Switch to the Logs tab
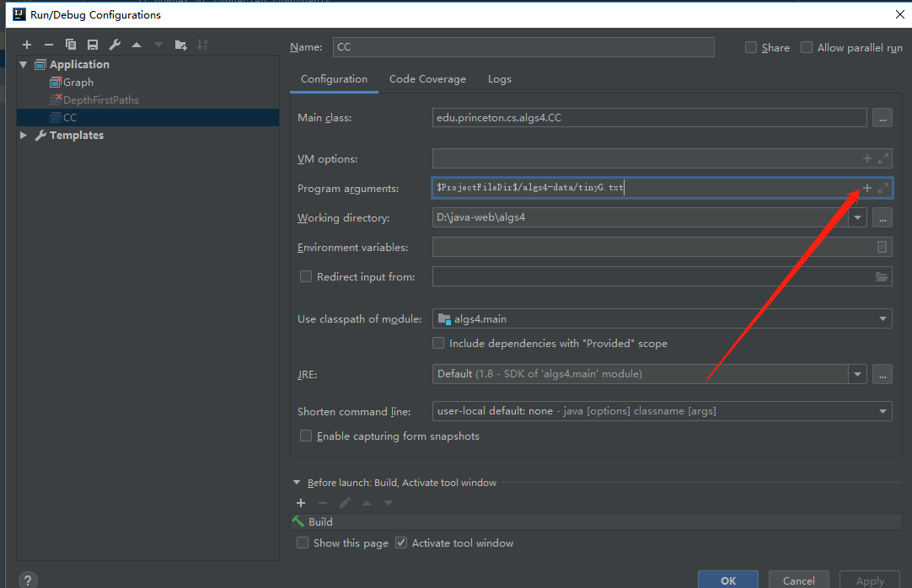Screen dimensions: 912x588 500,79
